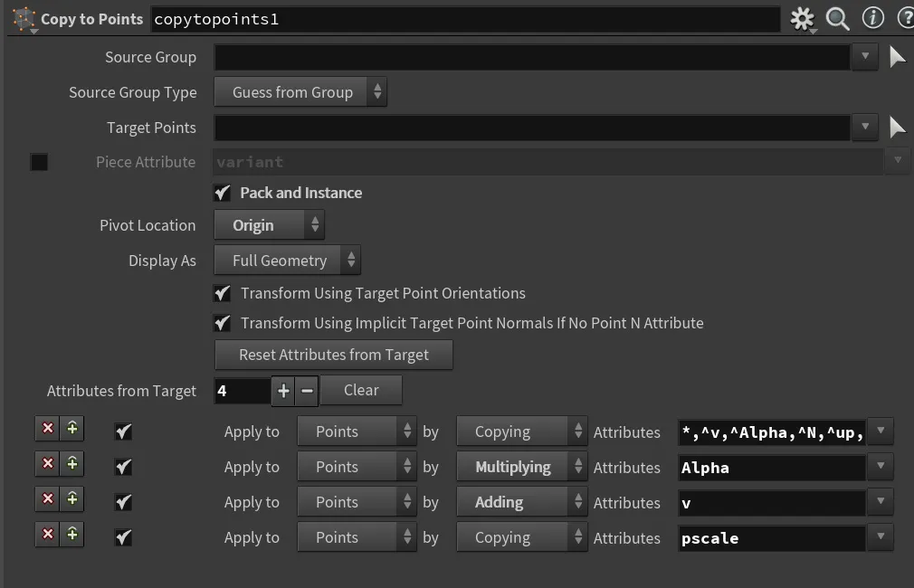
Task: Open Copying method dropdown in first row
Action: tap(521, 432)
